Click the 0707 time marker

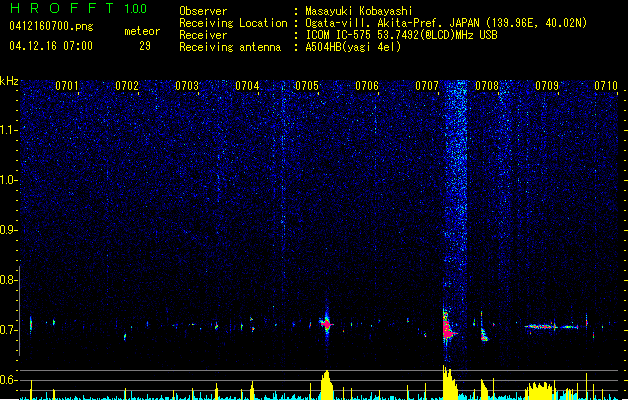(x=427, y=86)
